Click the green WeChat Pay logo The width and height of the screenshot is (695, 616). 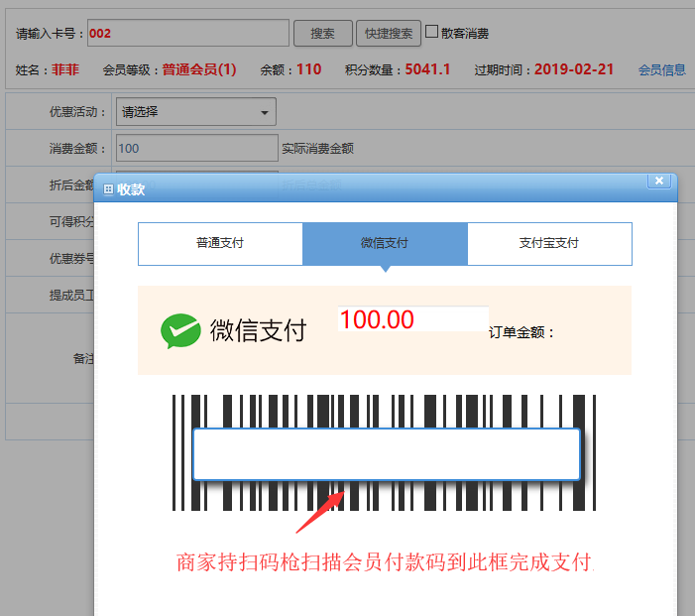pos(180,331)
